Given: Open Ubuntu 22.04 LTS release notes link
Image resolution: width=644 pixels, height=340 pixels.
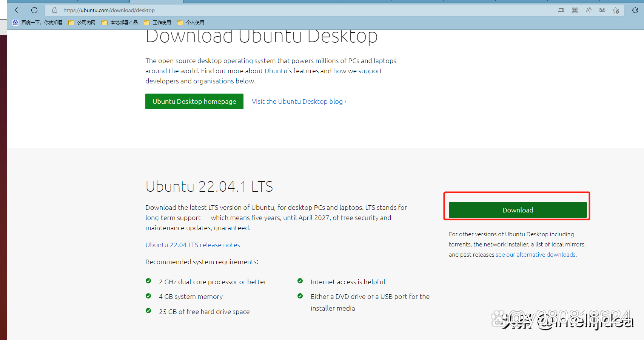Looking at the screenshot, I should click(193, 245).
